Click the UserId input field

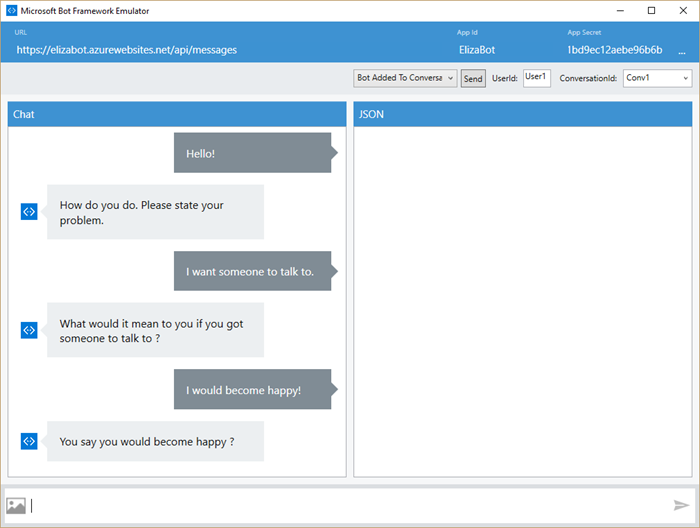coord(537,78)
